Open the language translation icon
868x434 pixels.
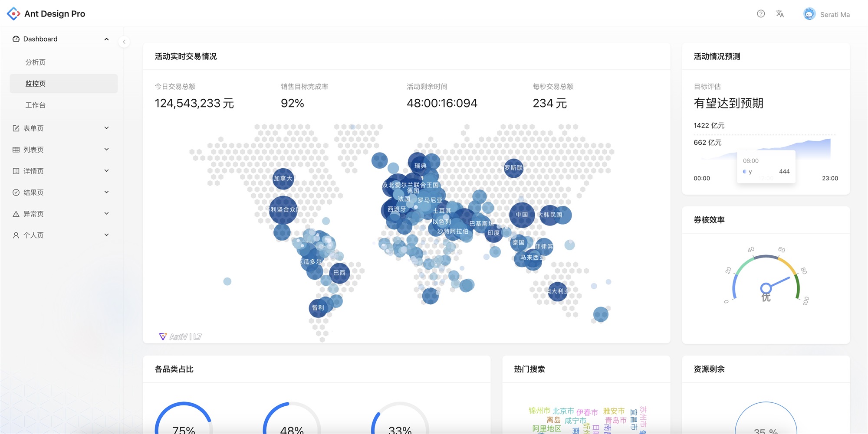(x=780, y=14)
